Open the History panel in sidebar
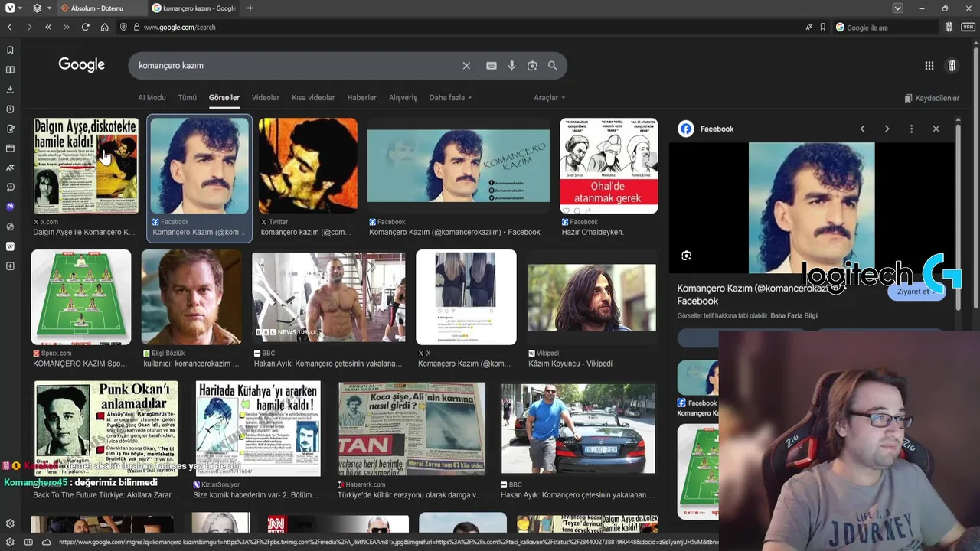Screen dimensions: 980x551 (x=10, y=109)
